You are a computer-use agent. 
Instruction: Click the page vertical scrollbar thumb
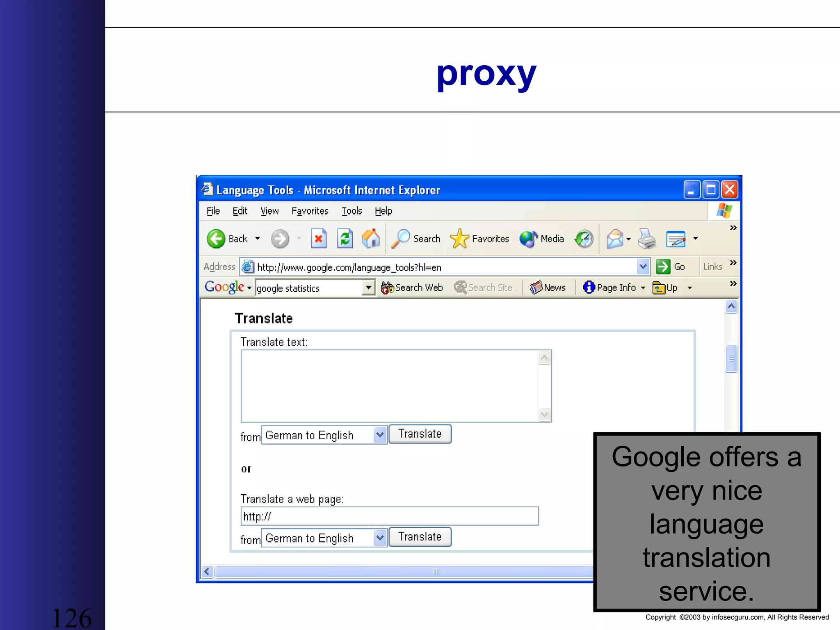click(731, 358)
